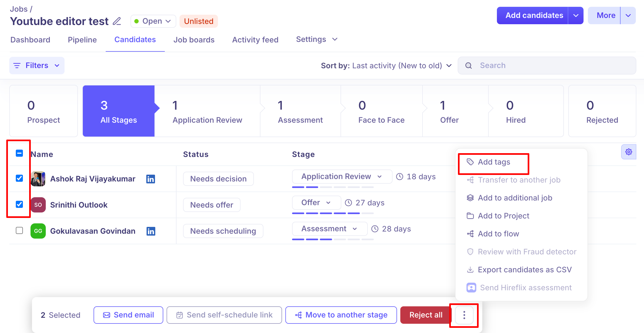
Task: Switch to the Activity feed tab
Action: (x=255, y=40)
